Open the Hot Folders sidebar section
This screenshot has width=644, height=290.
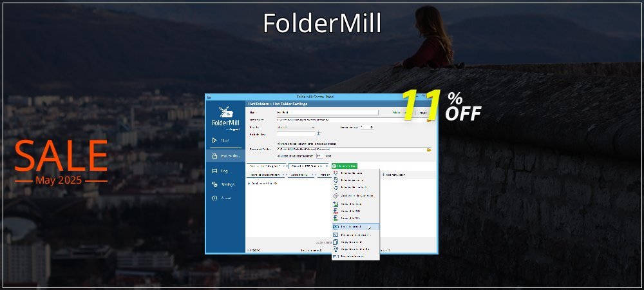[x=225, y=156]
